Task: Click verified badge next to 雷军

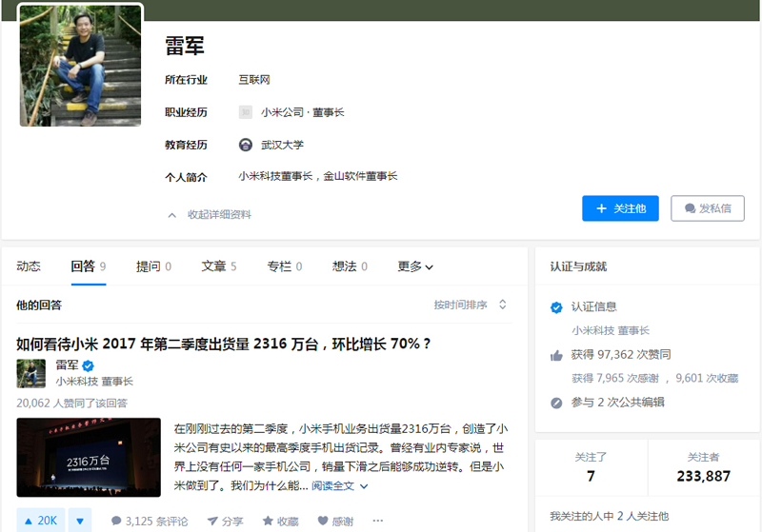Action: coord(88,365)
